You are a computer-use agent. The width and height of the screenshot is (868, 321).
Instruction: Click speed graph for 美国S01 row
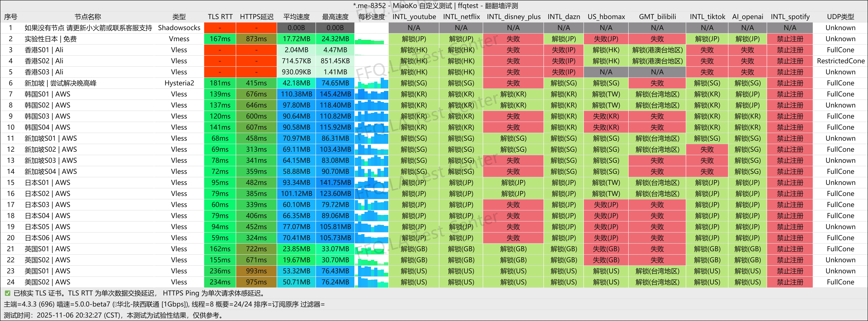pos(371,271)
